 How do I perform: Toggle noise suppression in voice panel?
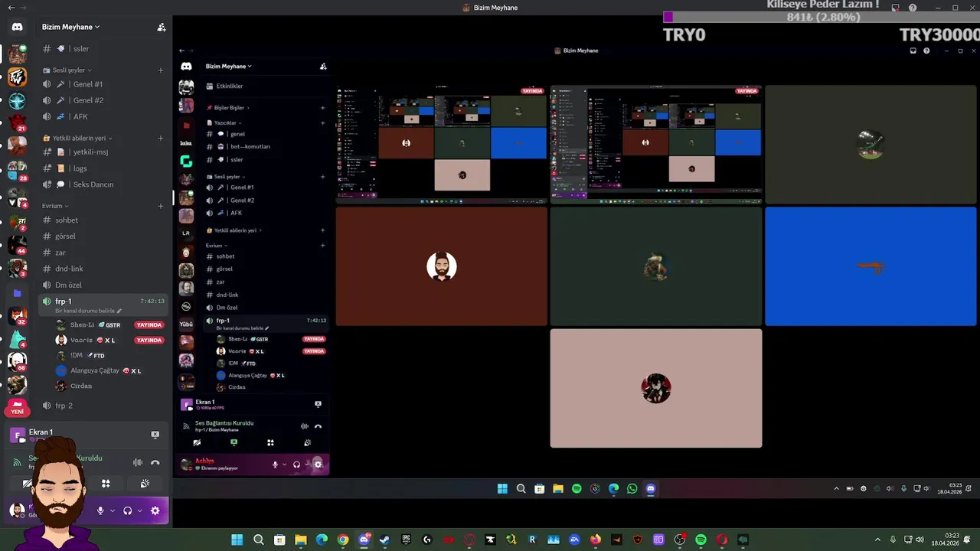click(x=138, y=462)
